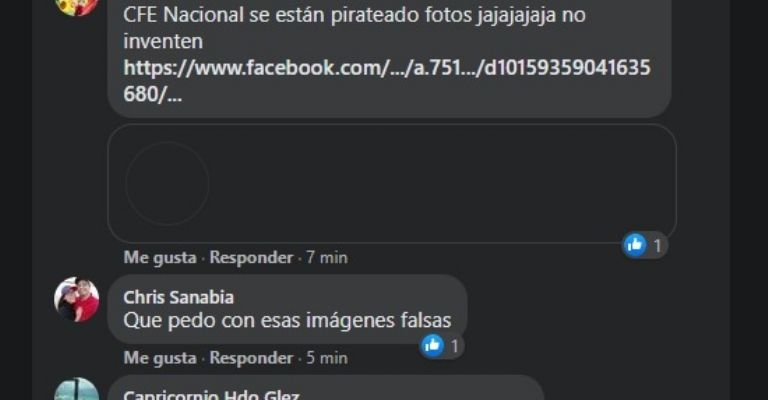Image resolution: width=768 pixels, height=400 pixels.
Task: Open Chris Sanabia's profile name link
Action: click(178, 297)
